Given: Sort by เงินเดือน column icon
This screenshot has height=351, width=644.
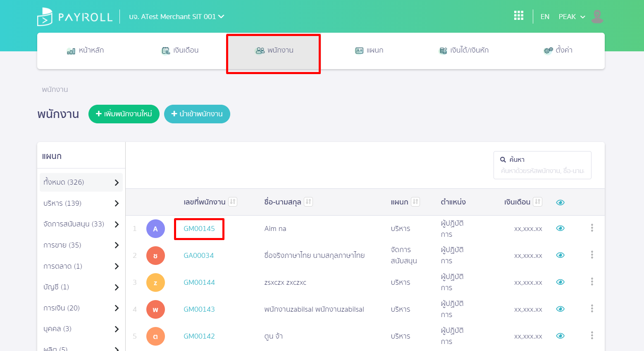Looking at the screenshot, I should [537, 202].
